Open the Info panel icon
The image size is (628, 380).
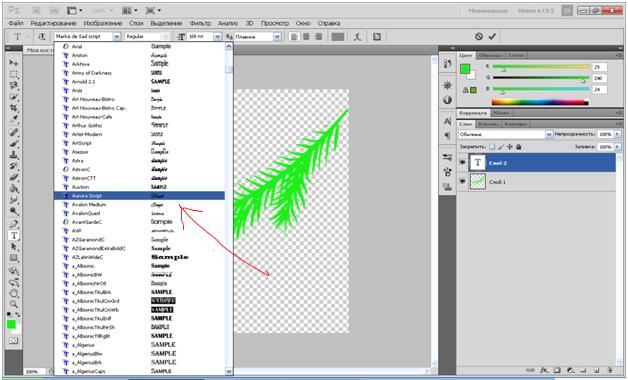tap(447, 100)
